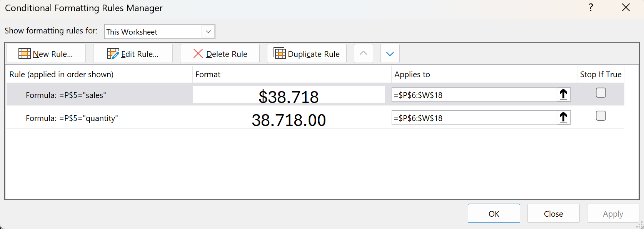Open help with the question mark
The image size is (644, 229).
point(591,8)
